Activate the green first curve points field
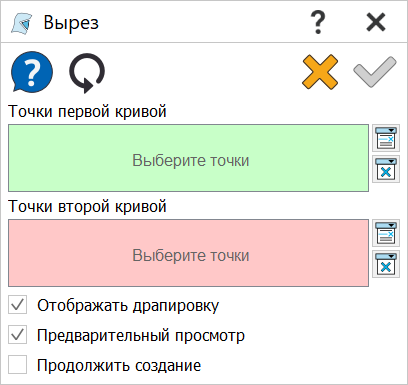Screen dimensions: 408x385 [188, 158]
